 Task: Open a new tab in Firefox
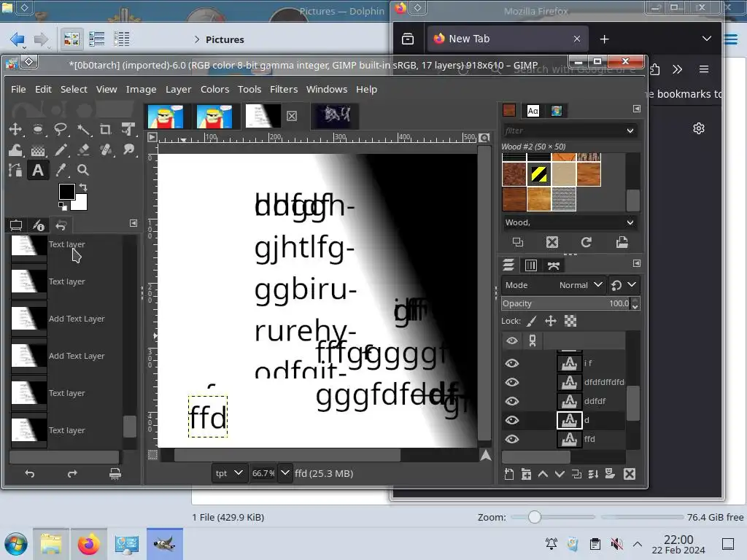click(x=604, y=39)
